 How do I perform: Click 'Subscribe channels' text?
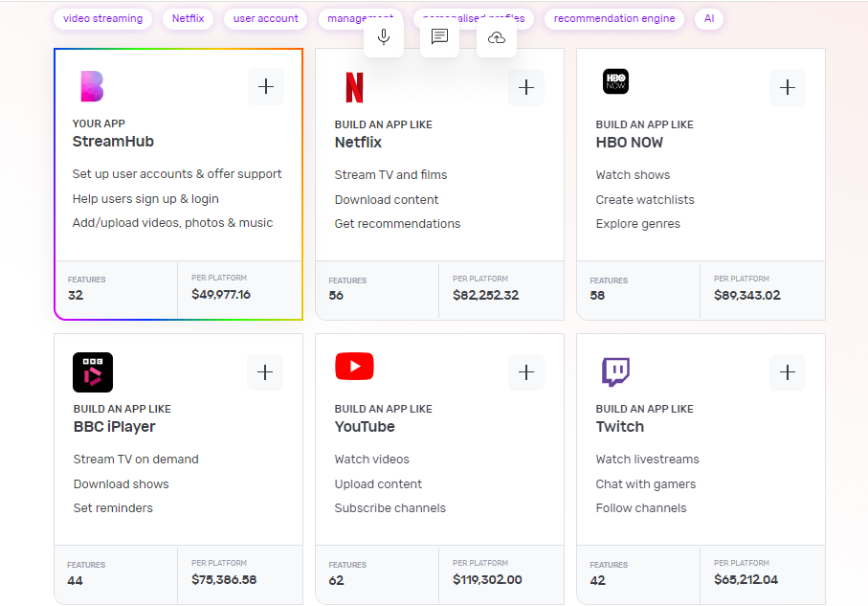[x=390, y=508]
